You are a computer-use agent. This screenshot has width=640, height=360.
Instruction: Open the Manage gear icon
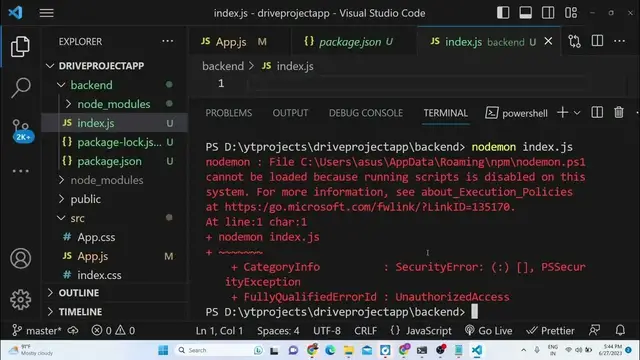pos(20,300)
